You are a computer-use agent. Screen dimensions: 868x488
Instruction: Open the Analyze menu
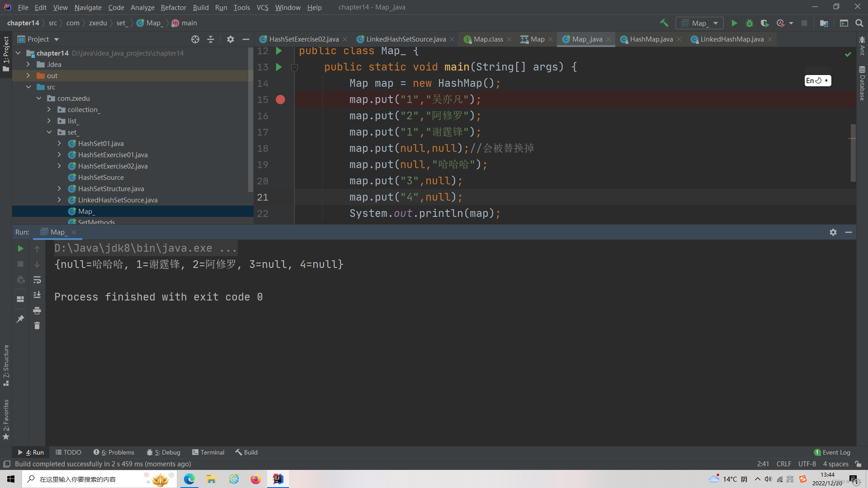pyautogui.click(x=142, y=7)
